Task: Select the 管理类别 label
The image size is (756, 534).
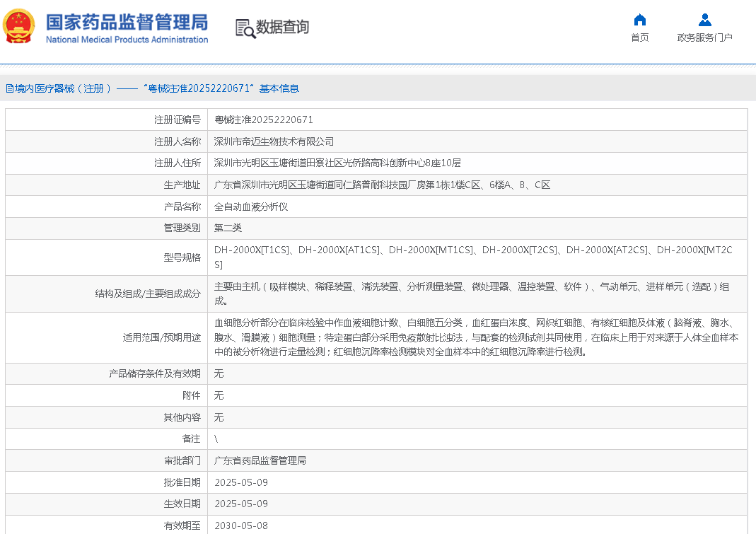Action: pos(182,228)
